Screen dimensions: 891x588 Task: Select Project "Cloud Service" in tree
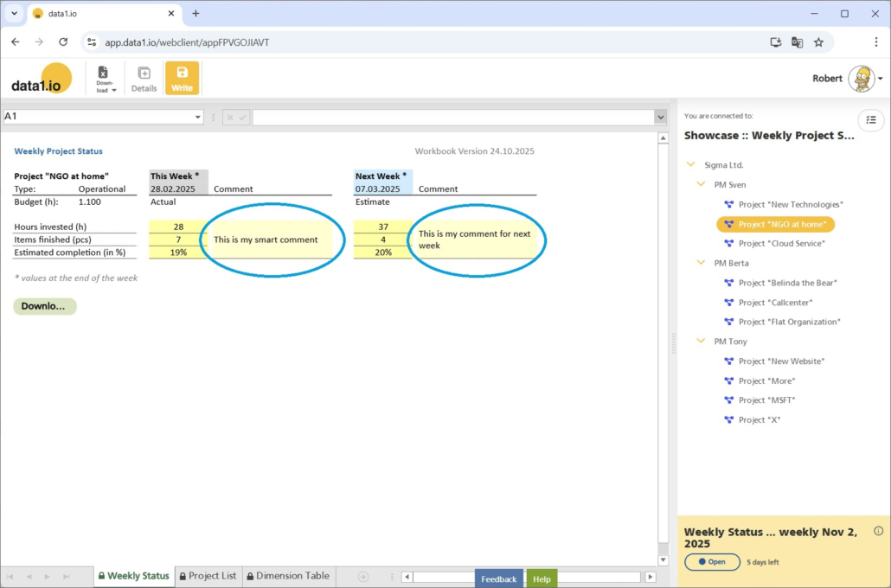781,244
